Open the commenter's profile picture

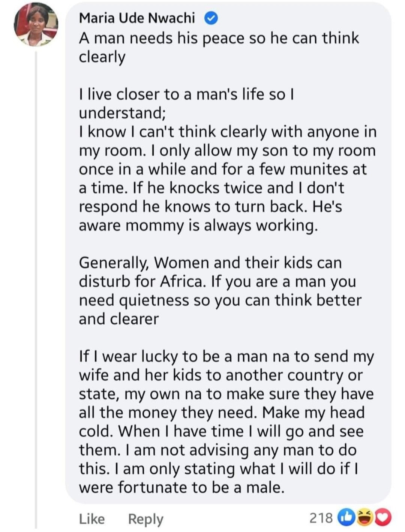[x=36, y=25]
